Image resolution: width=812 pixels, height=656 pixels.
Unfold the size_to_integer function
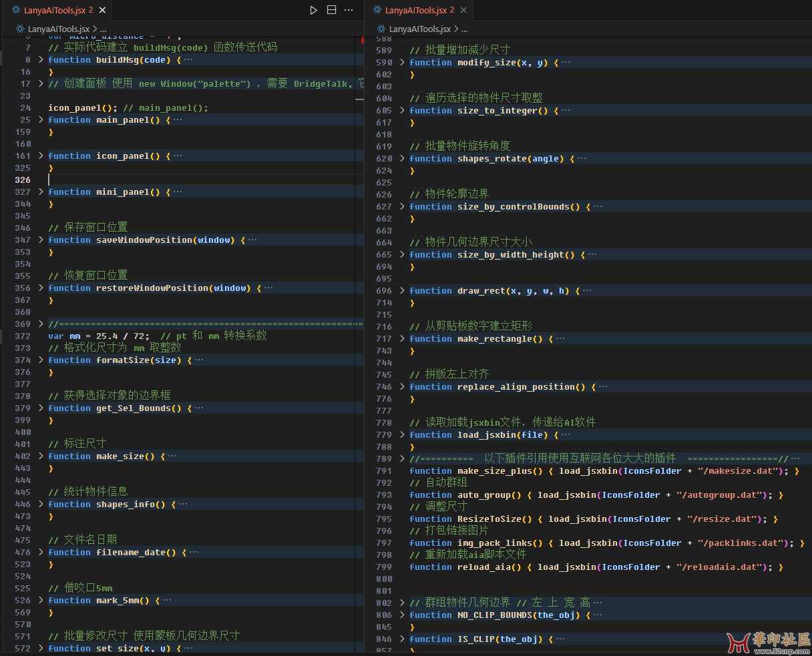[x=402, y=111]
